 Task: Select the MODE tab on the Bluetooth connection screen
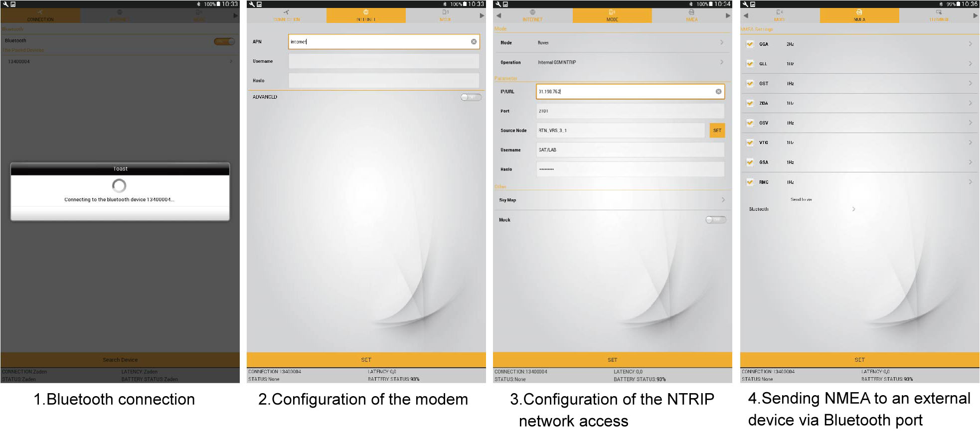[x=198, y=15]
